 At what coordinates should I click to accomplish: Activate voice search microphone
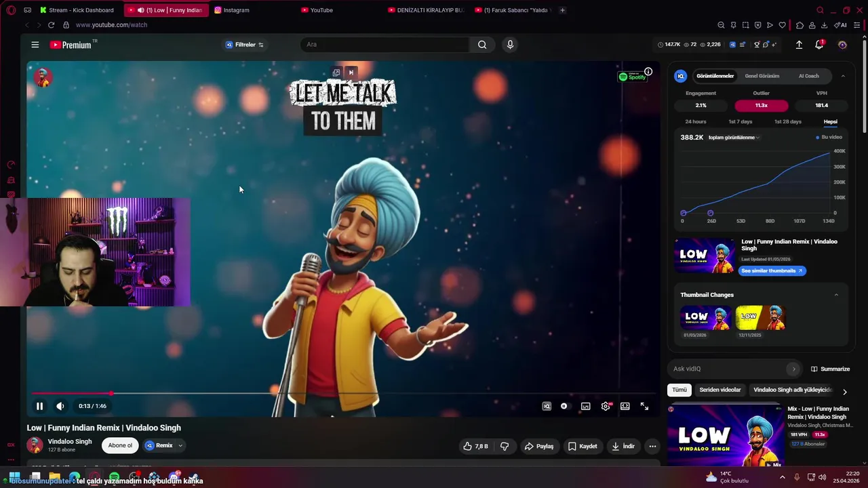coord(510,45)
